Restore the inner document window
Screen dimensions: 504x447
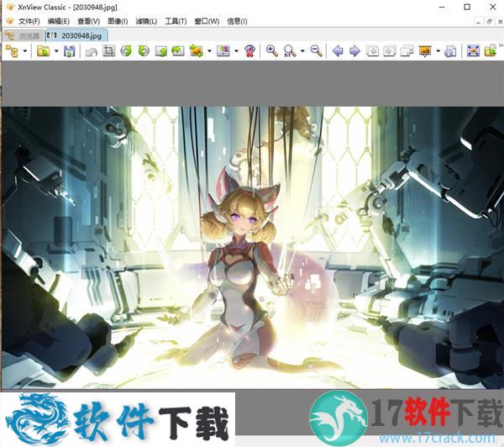pyautogui.click(x=490, y=22)
